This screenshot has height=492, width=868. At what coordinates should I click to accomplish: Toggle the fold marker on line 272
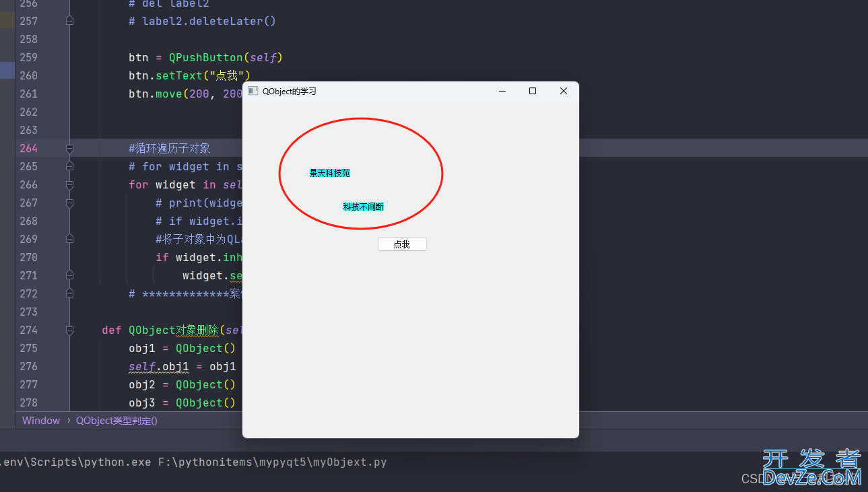(x=69, y=293)
